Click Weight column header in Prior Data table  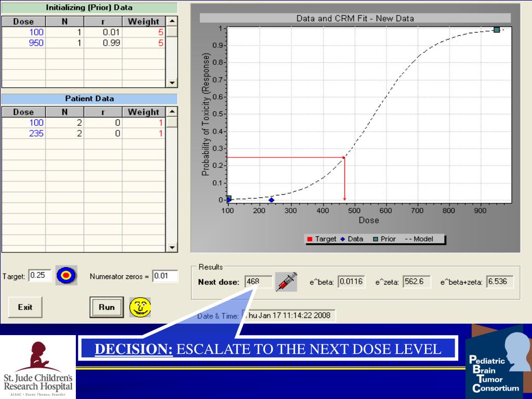(x=143, y=21)
